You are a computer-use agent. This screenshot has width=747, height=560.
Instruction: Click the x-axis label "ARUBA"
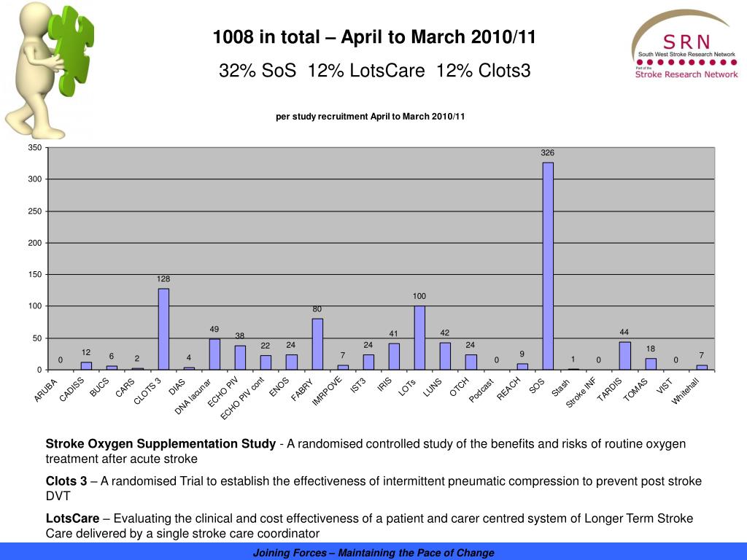(46, 391)
